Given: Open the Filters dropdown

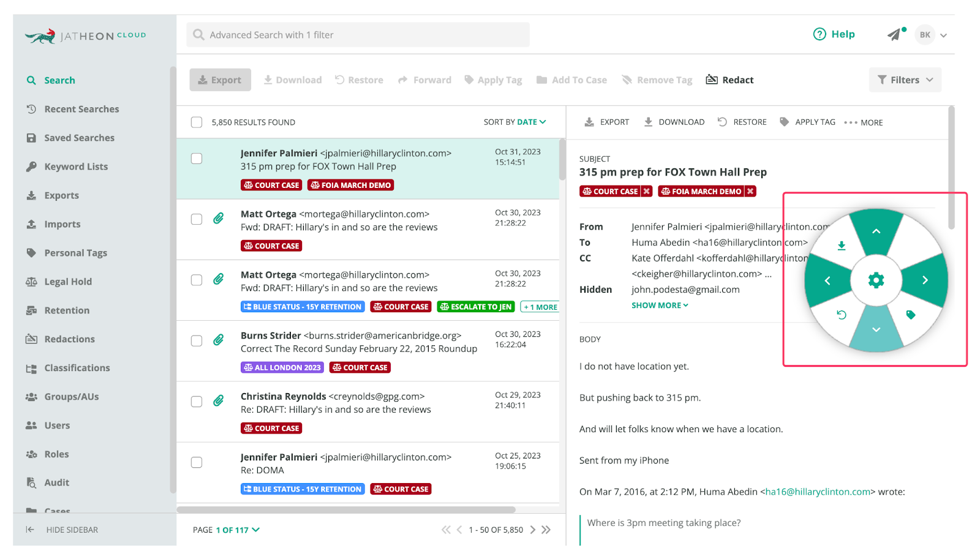Looking at the screenshot, I should click(905, 80).
